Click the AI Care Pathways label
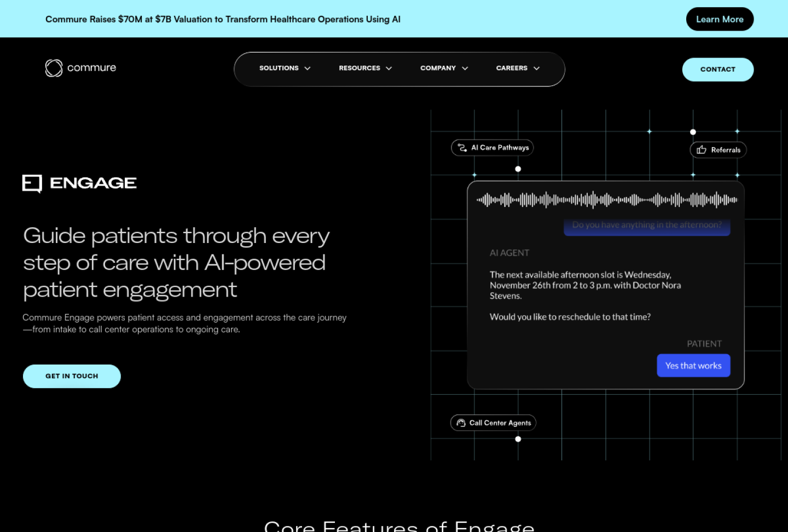The height and width of the screenshot is (532, 788). 500,148
